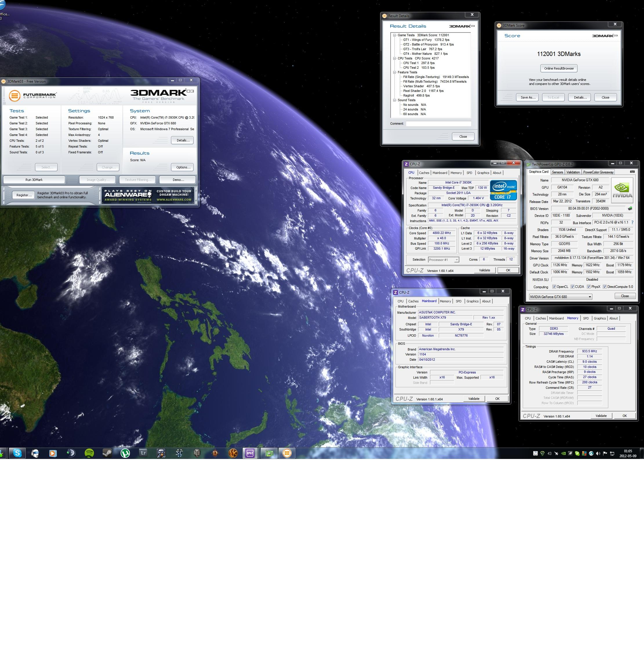644x668 pixels.
Task: Launch StarCraft II from the taskbar
Action: (x=179, y=453)
